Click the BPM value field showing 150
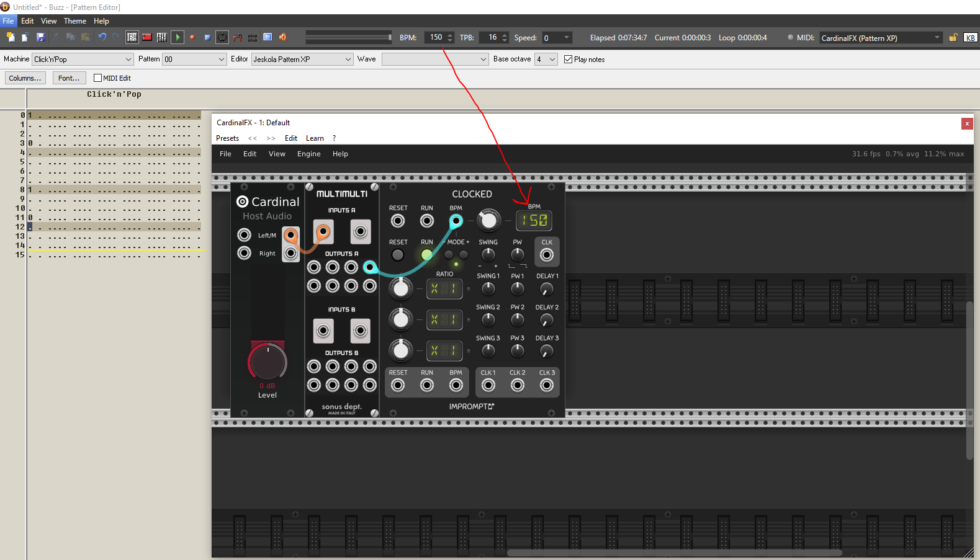Screen dimensions: 980x560 pyautogui.click(x=436, y=38)
